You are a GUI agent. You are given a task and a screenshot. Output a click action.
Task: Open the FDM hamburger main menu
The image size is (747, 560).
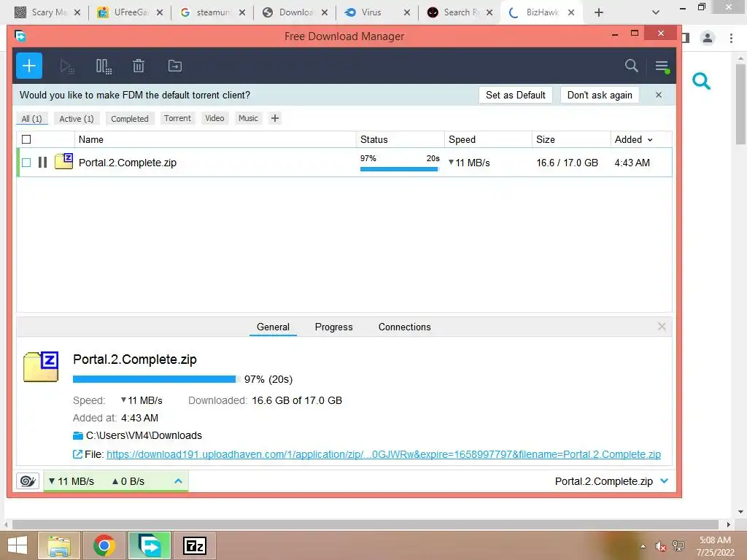[x=662, y=66]
